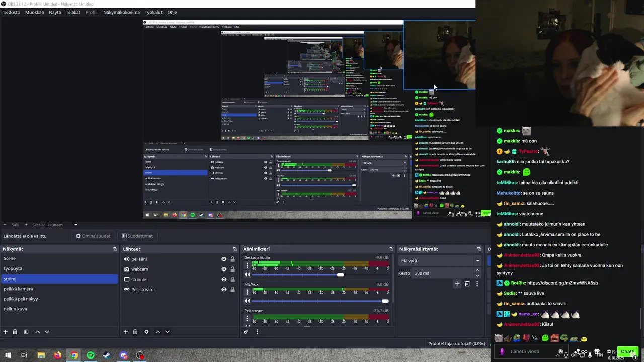Open Äänimikseri bottom three-dot menu
Viewport: 644px width, 362px height.
(x=257, y=332)
